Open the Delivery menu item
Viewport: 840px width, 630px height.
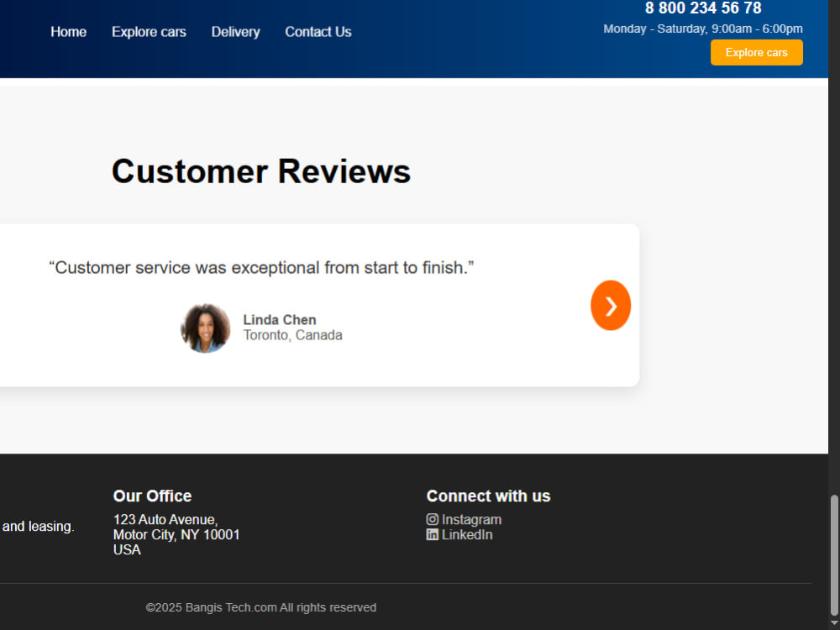(x=236, y=32)
